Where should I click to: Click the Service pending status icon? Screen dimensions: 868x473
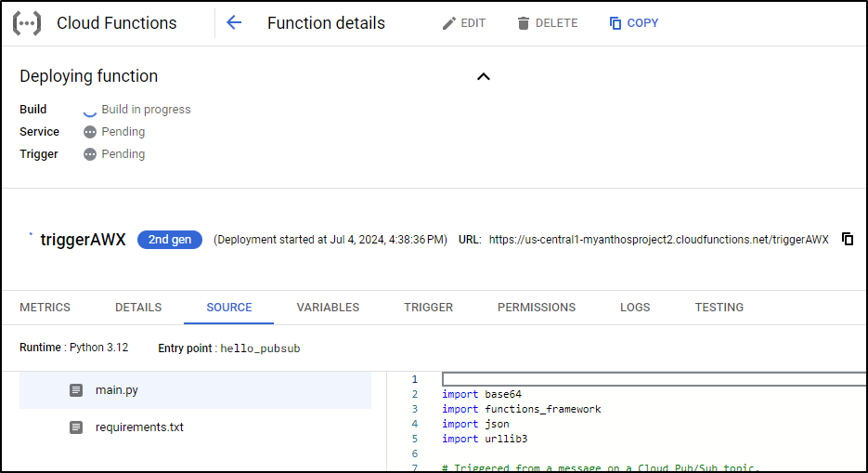tap(90, 132)
